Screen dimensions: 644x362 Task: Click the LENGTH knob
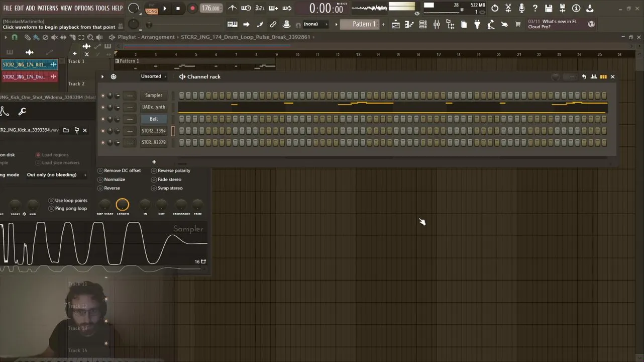pos(123,205)
